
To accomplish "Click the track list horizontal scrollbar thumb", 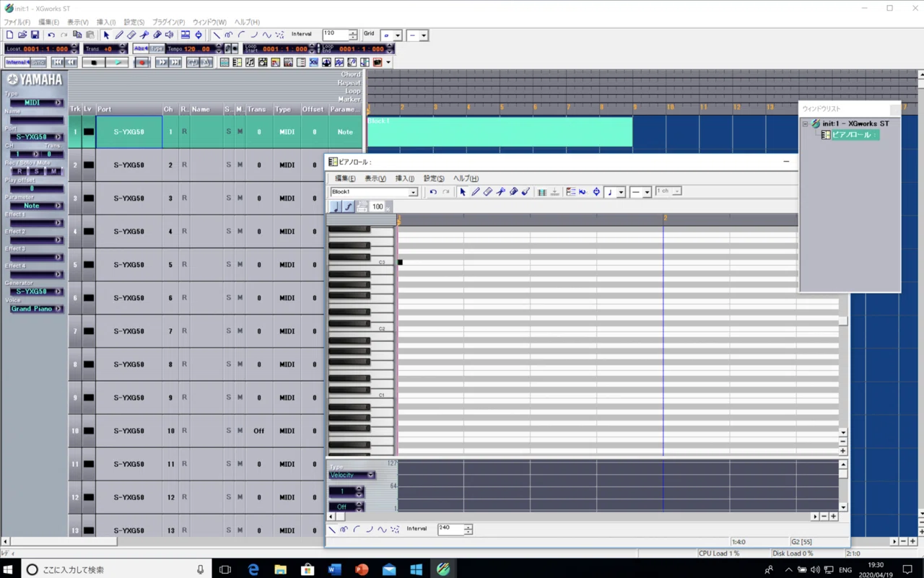I will (x=64, y=540).
